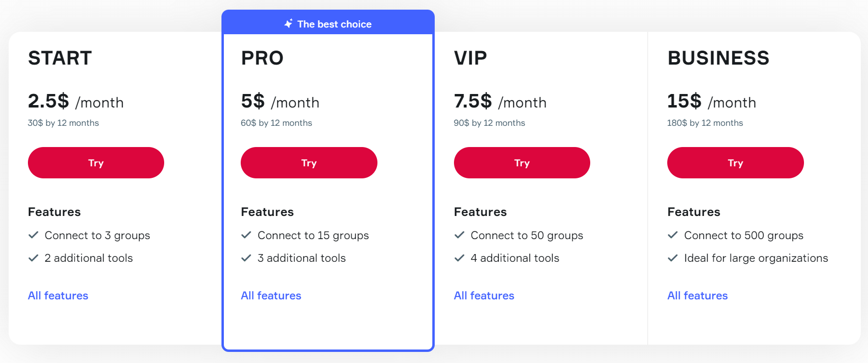Choose the VIP plan Try button

(x=522, y=163)
